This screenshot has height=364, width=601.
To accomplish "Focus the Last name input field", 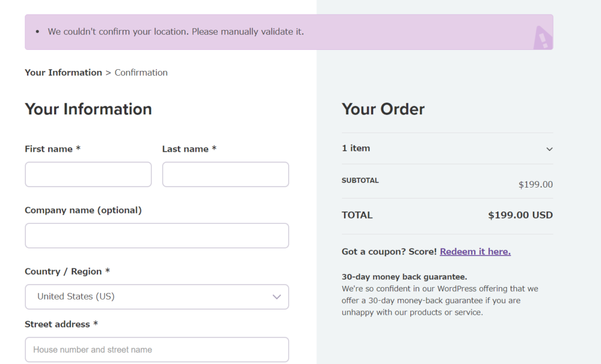I will coord(225,175).
